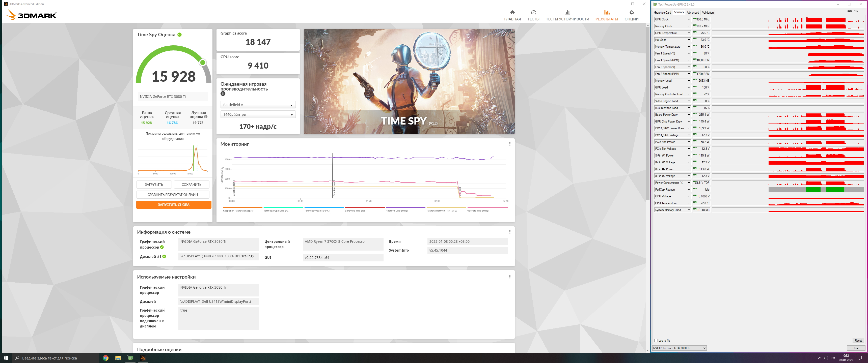Viewport: 868px width, 363px height.
Task: Open Monitoring panel three-dot menu
Action: point(509,144)
